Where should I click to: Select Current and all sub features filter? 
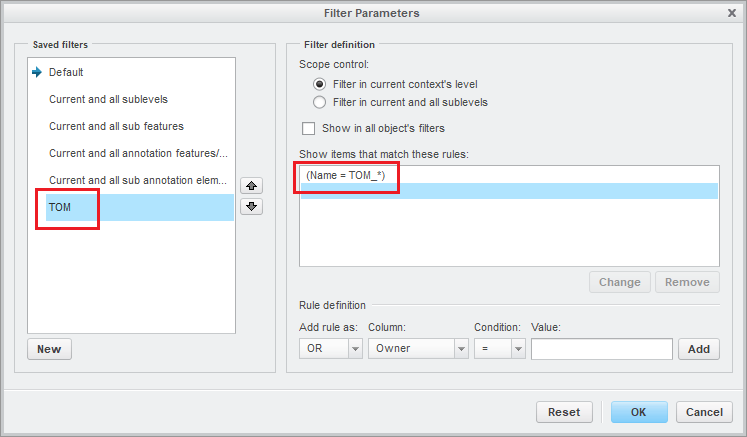116,126
